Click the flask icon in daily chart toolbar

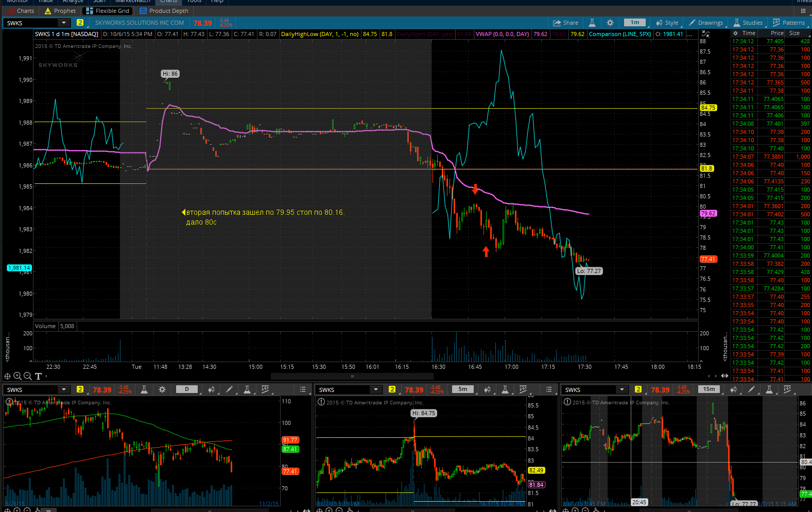coord(144,389)
